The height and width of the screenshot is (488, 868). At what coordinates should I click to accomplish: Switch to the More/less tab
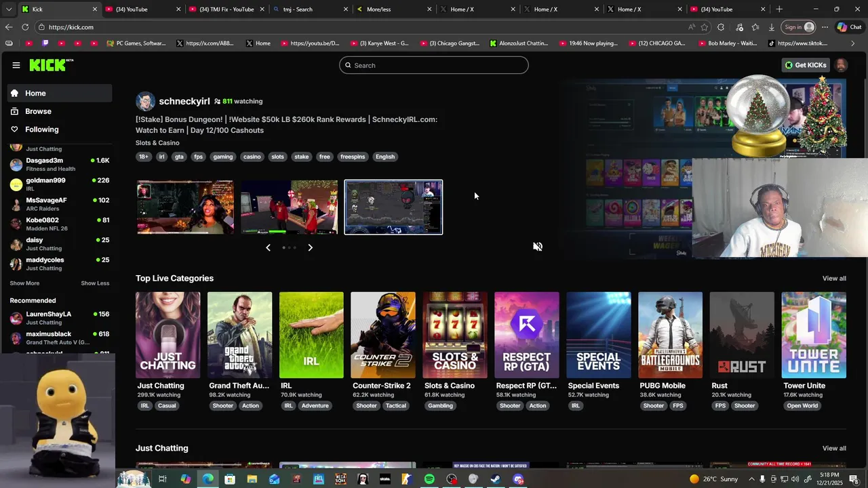point(392,9)
